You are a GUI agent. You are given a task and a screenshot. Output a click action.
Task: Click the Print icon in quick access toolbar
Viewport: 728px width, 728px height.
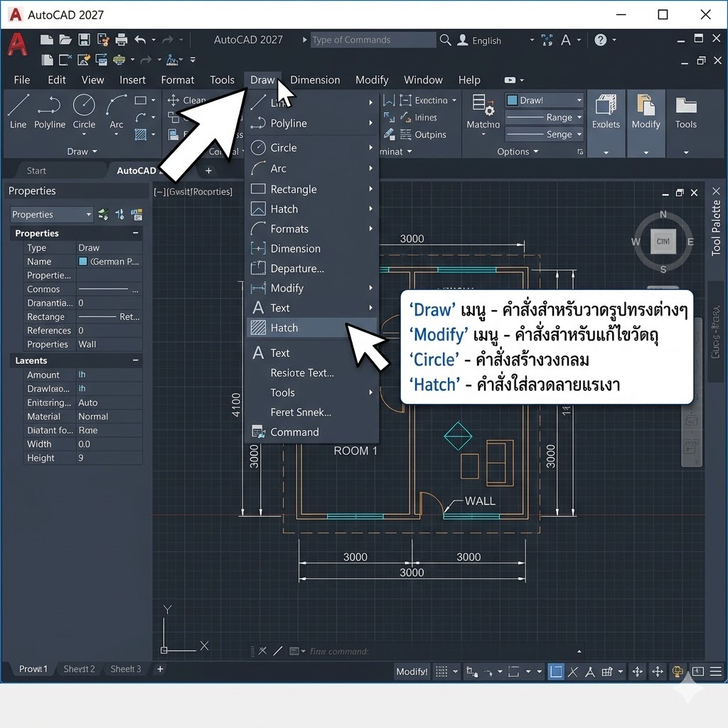(121, 40)
